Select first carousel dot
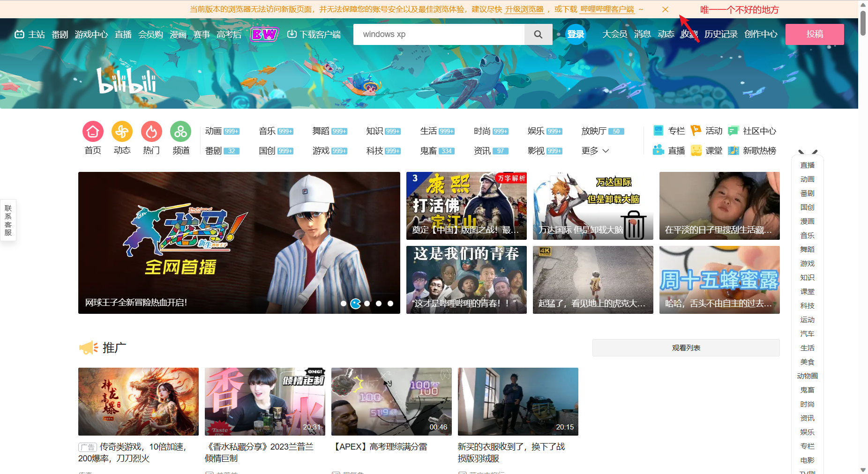This screenshot has width=868, height=474. coord(344,304)
